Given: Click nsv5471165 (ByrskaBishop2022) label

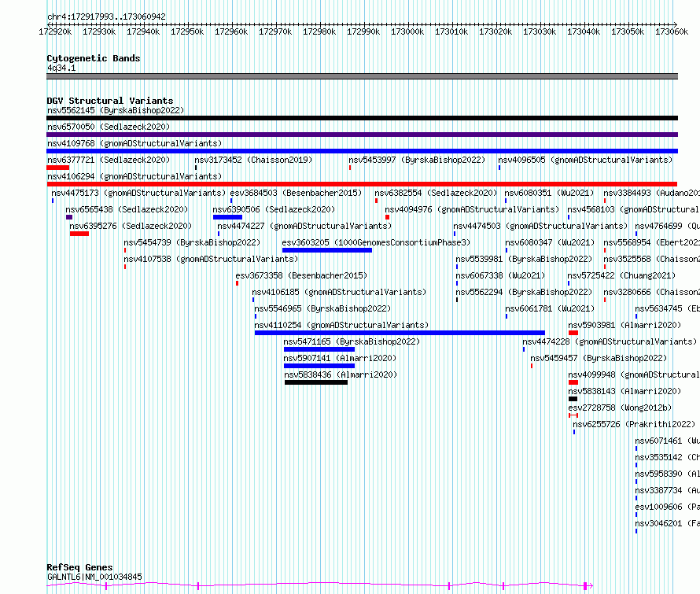Looking at the screenshot, I should pos(352,341).
